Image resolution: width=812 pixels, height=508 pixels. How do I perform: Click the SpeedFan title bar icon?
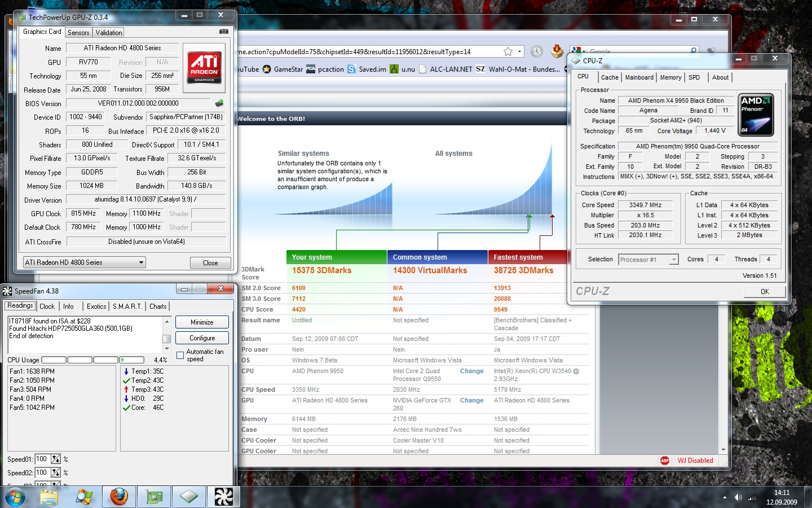[7, 291]
